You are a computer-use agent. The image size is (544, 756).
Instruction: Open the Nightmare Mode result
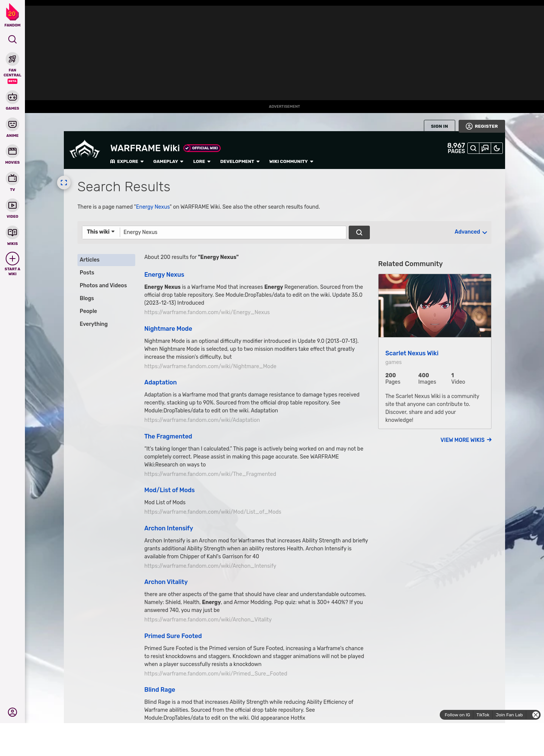(x=168, y=329)
